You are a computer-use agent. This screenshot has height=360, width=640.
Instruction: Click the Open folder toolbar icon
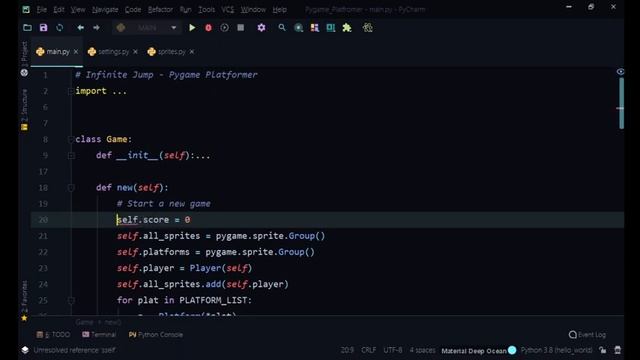click(x=27, y=28)
